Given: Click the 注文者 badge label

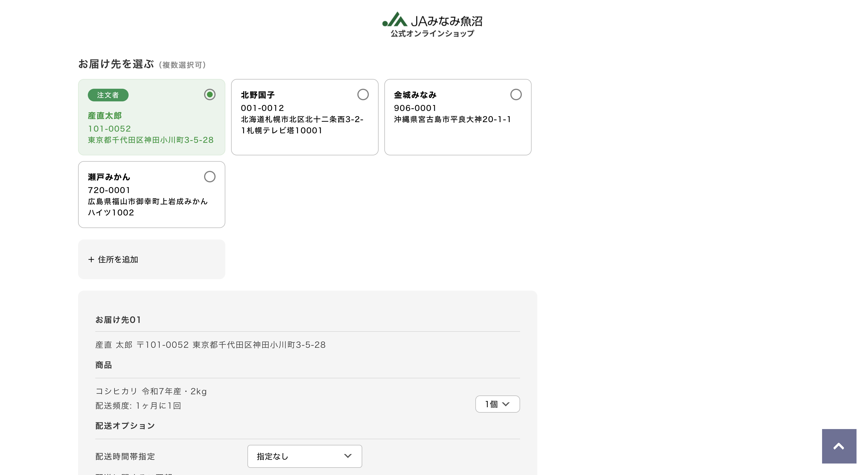Looking at the screenshot, I should pyautogui.click(x=108, y=95).
